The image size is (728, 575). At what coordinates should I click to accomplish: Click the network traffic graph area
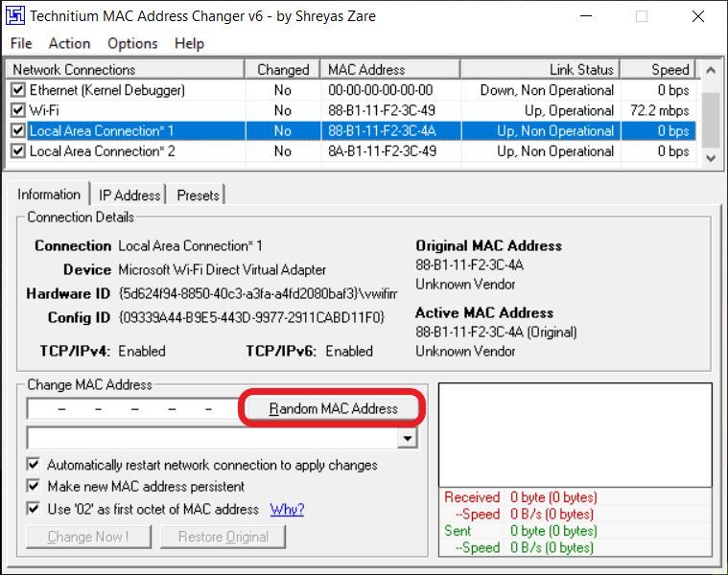click(575, 435)
